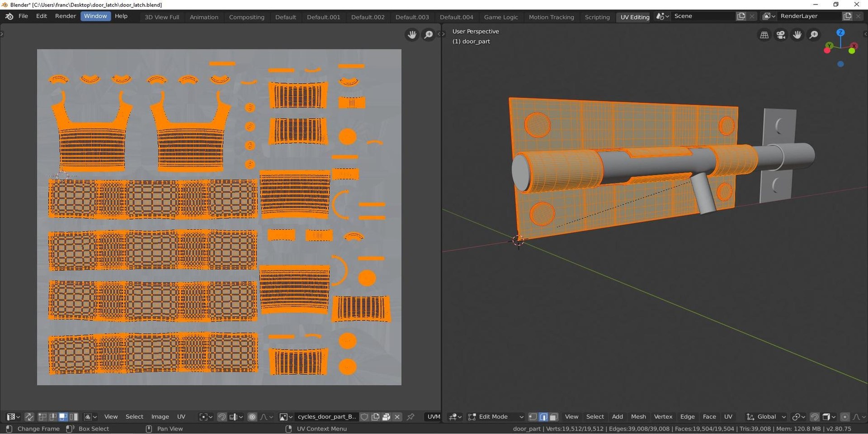Viewport: 868px width, 434px height.
Task: Select UV face selection mode
Action: click(x=63, y=417)
